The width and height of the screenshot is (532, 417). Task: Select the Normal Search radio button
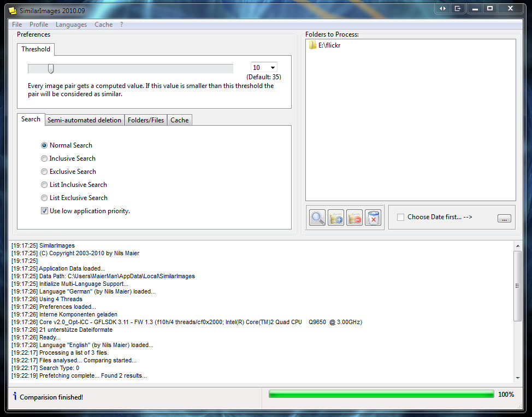point(44,145)
